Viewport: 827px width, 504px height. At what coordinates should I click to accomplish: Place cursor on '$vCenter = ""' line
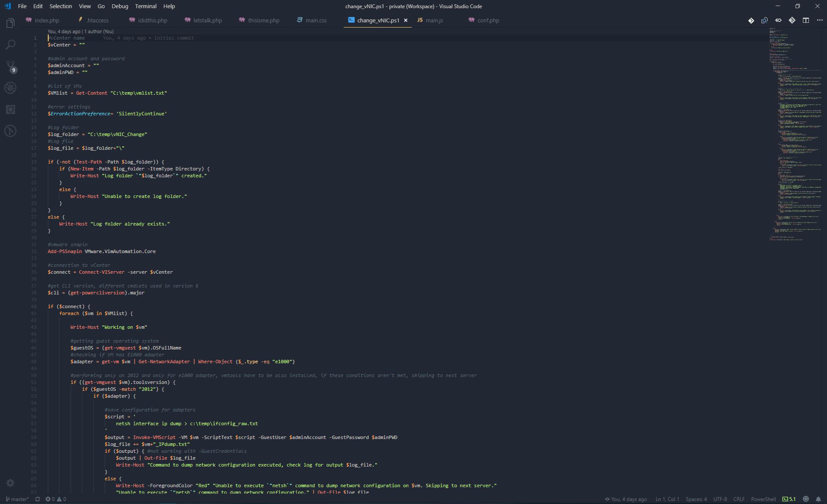click(66, 45)
